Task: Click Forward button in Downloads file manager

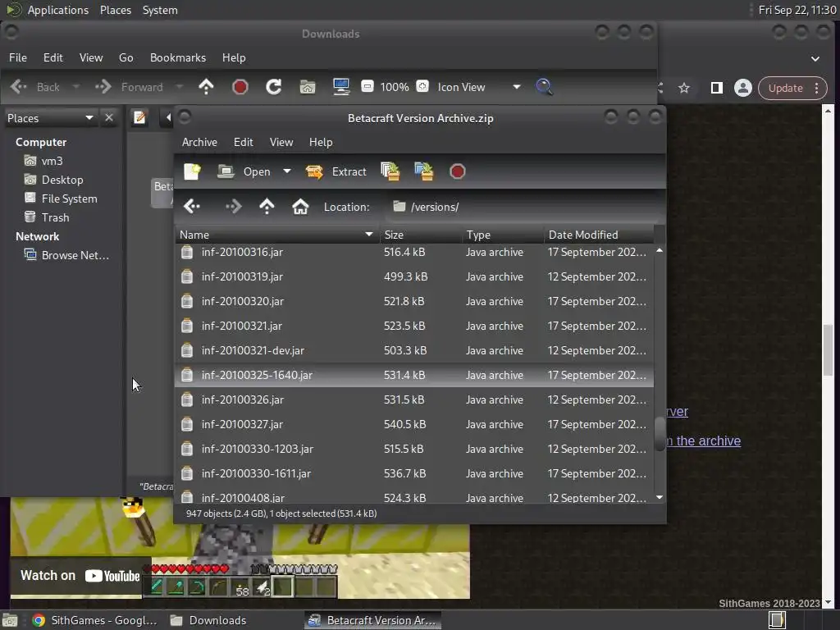Action: pyautogui.click(x=129, y=87)
